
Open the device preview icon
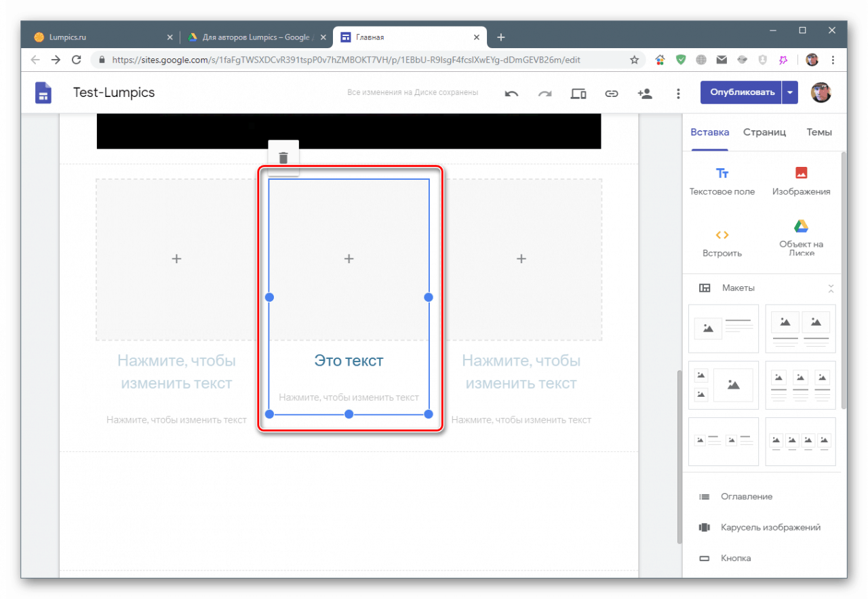point(578,94)
